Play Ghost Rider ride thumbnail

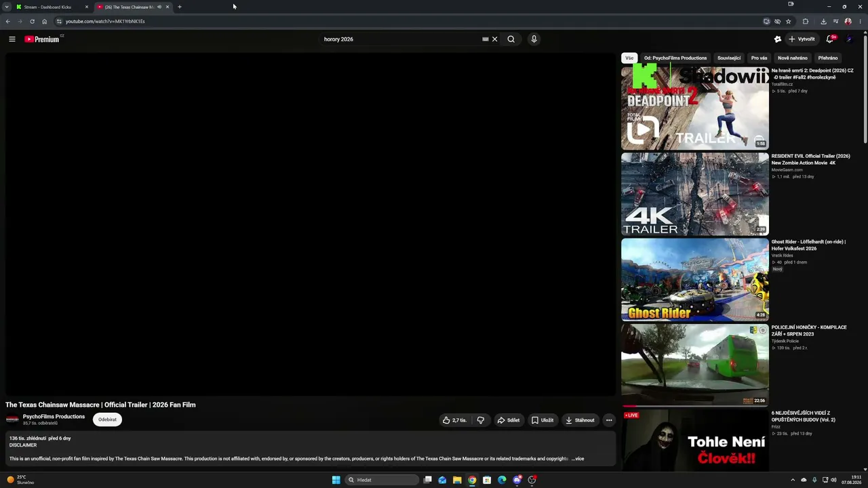click(695, 279)
